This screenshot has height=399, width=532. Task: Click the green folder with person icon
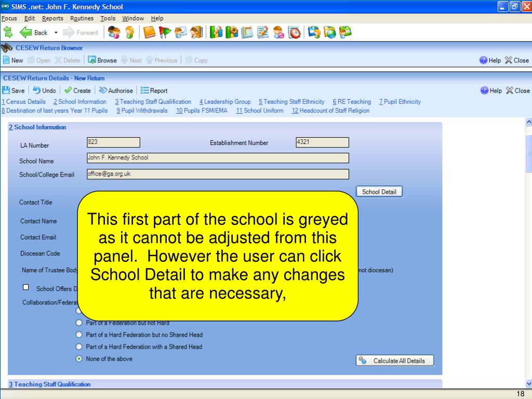pyautogui.click(x=345, y=33)
